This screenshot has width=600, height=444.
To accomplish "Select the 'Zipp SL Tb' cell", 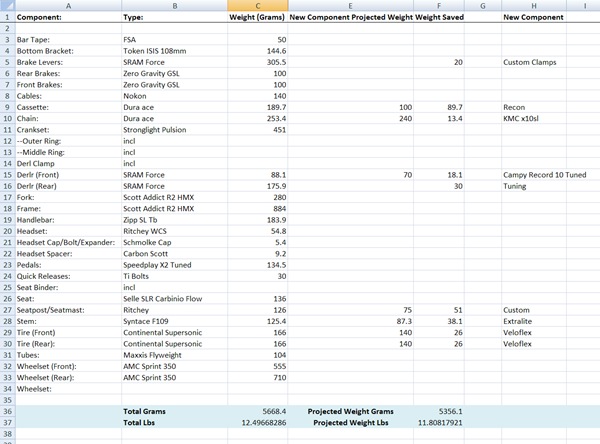I will pos(174,220).
